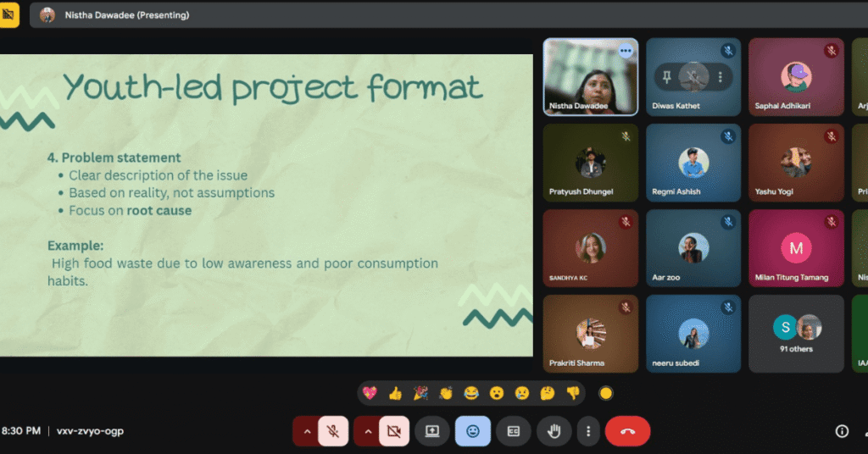868x454 pixels.
Task: Toggle the camera on or off
Action: (393, 431)
